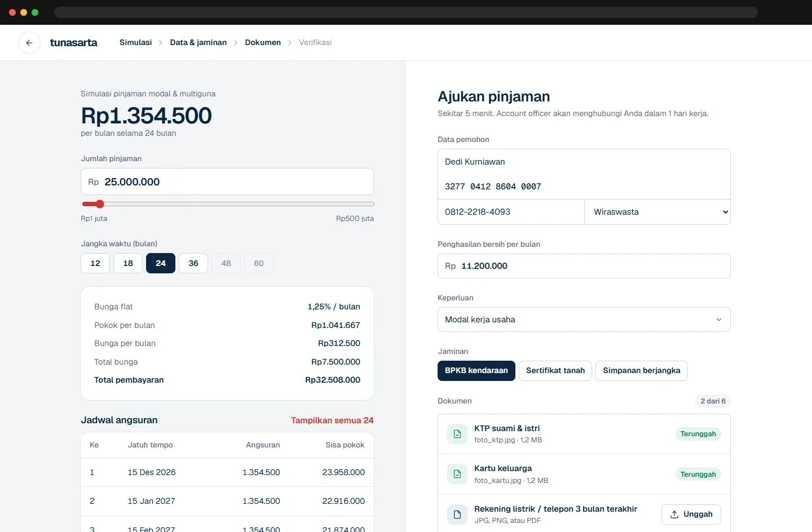Go to Verifikasi step in breadcrumb
This screenshot has width=812, height=532.
(x=315, y=43)
